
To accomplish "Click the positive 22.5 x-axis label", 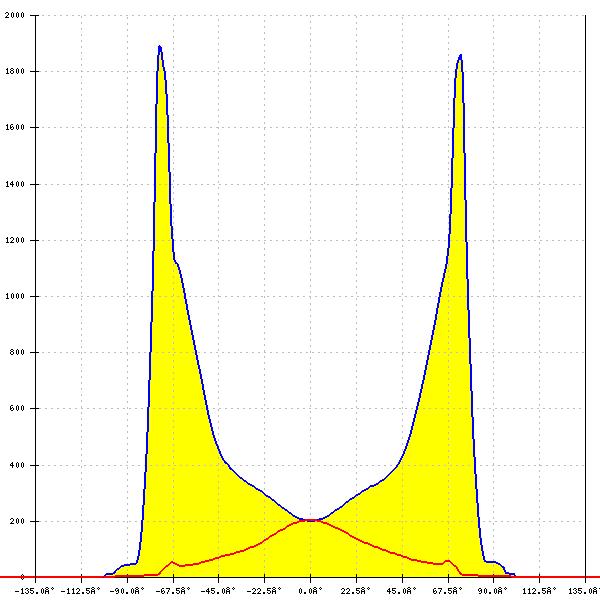I will pyautogui.click(x=355, y=591).
